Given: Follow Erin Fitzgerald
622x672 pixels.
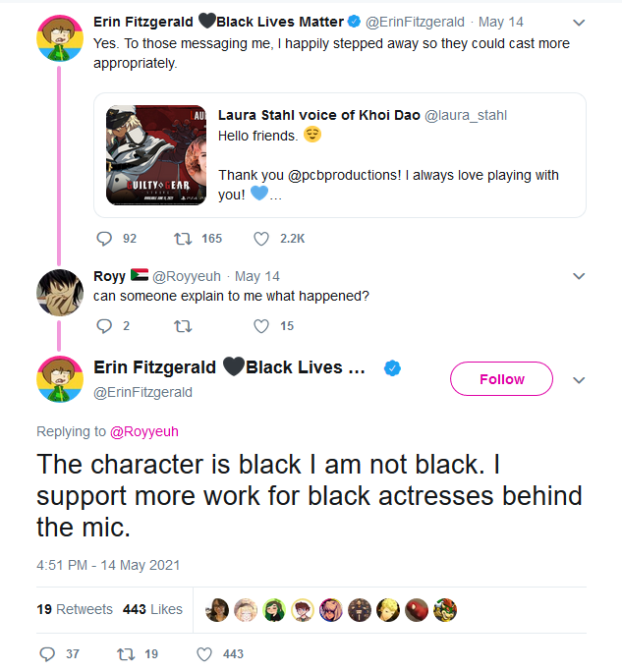Looking at the screenshot, I should coord(501,379).
